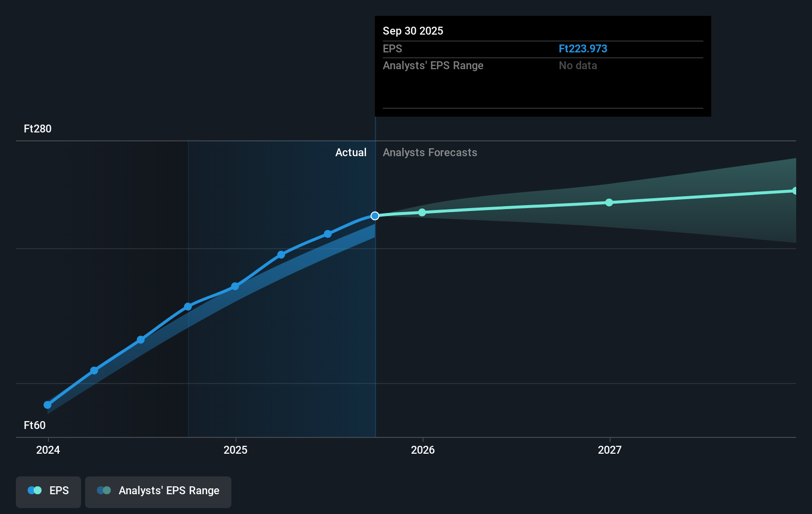Switch to the Actual section
Image resolution: width=812 pixels, height=514 pixels.
(351, 153)
